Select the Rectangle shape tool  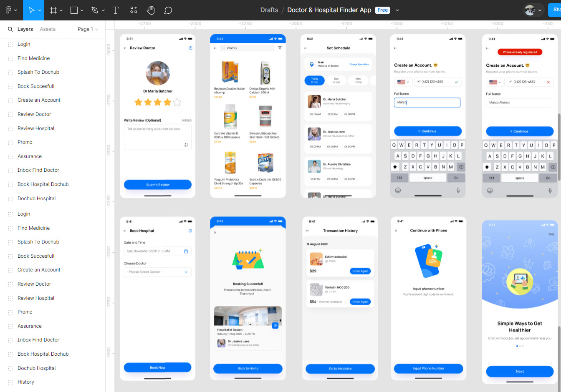[x=74, y=10]
